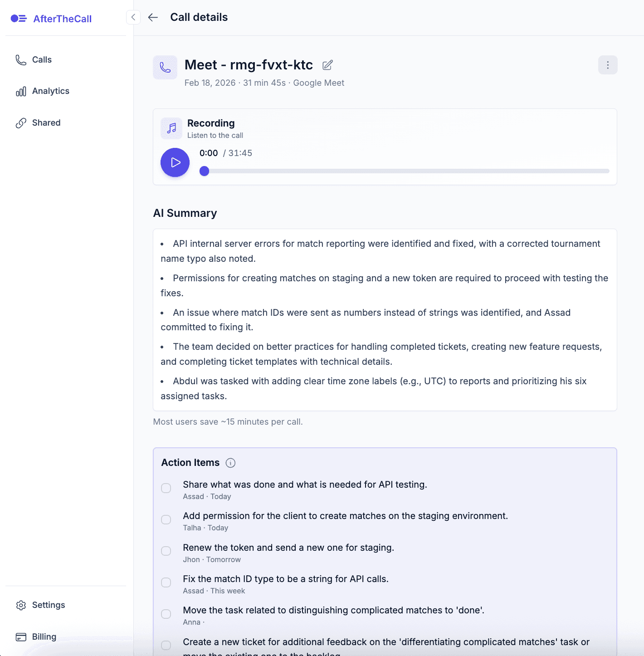Click the phone icon beside the call title
The width and height of the screenshot is (644, 656).
coord(165,68)
